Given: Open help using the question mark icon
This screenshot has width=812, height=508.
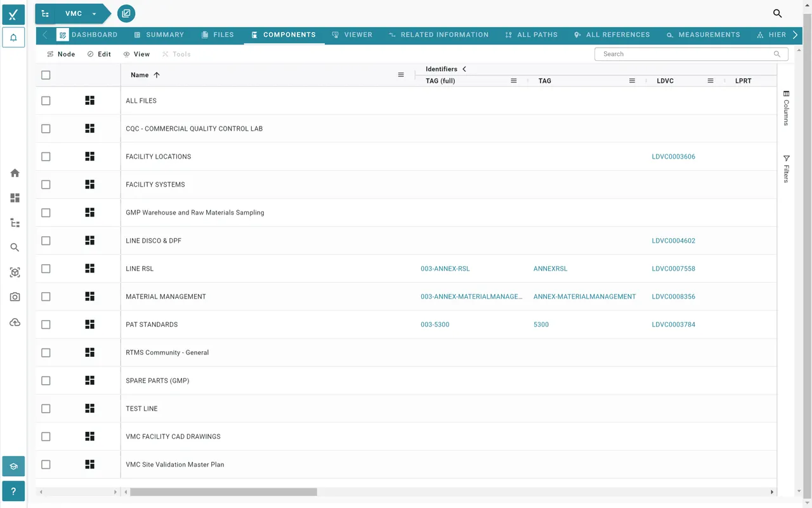Looking at the screenshot, I should [13, 491].
